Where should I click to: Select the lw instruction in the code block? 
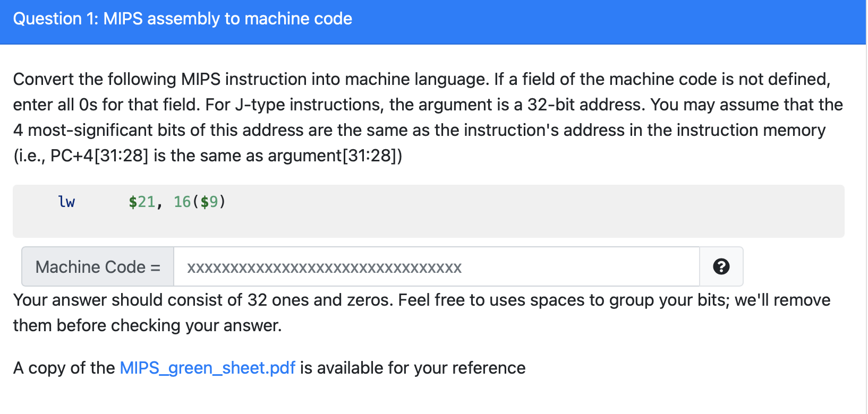point(66,202)
